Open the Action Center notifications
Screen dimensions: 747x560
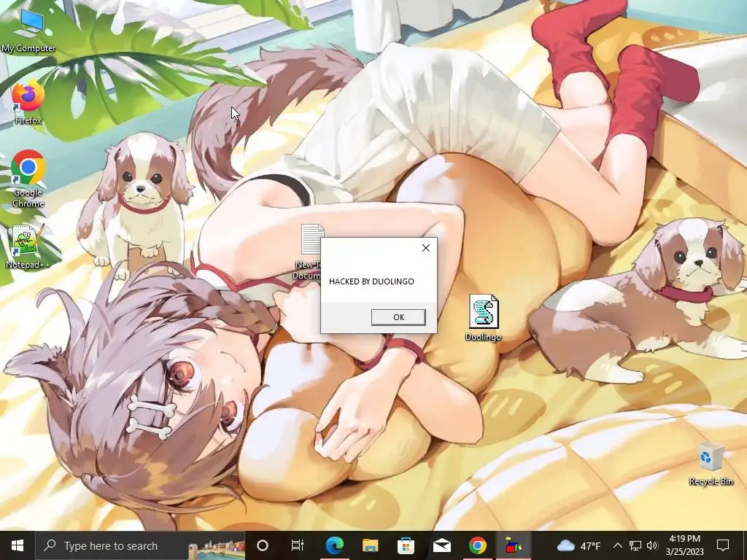[x=723, y=545]
